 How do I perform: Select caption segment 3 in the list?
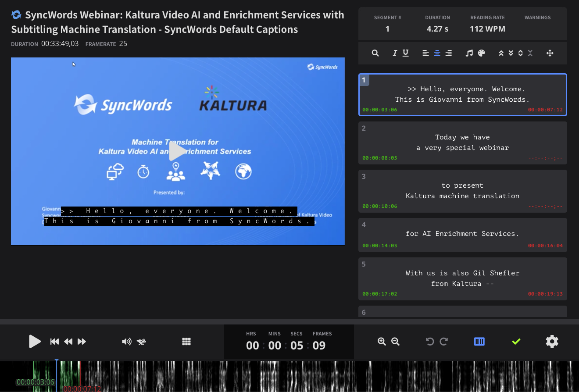(x=462, y=191)
